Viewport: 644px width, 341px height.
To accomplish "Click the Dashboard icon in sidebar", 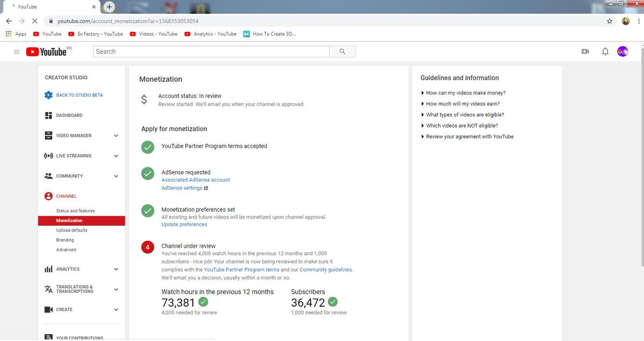I will pyautogui.click(x=48, y=115).
